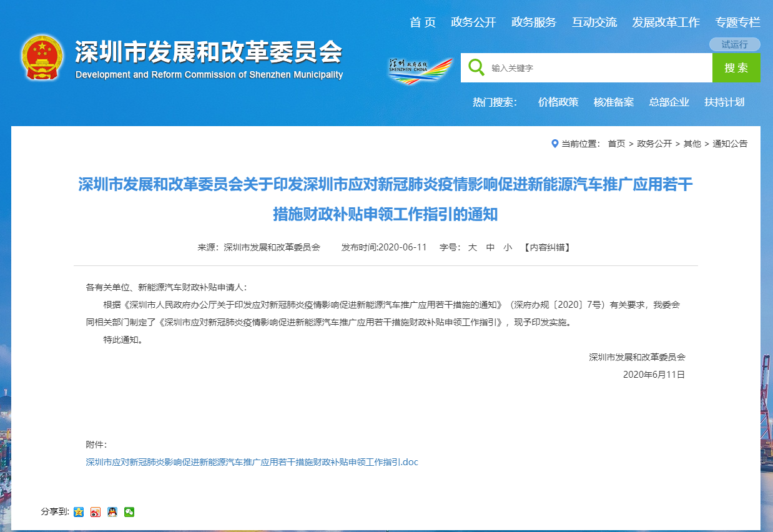The image size is (773, 532).
Task: Open the 政务服务 navigation menu
Action: (x=533, y=22)
